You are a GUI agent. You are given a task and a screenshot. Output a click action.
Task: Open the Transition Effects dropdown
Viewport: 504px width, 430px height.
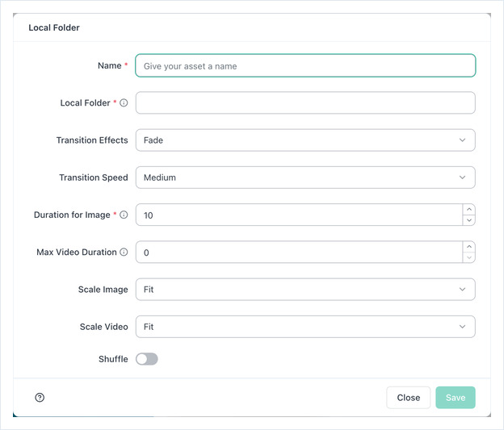305,140
